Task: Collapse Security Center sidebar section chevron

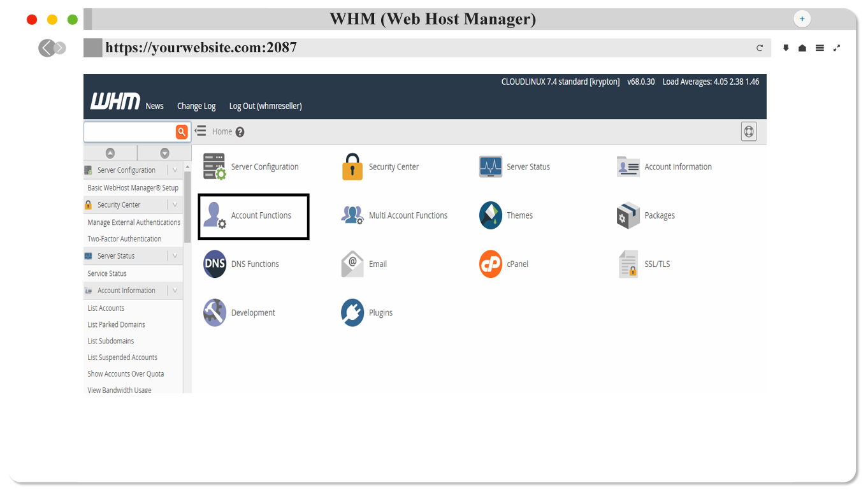Action: coord(175,205)
